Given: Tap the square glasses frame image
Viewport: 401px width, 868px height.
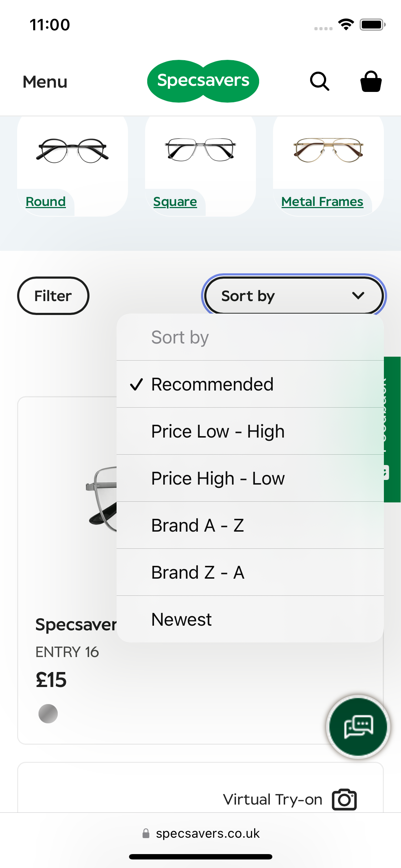Looking at the screenshot, I should tap(200, 150).
